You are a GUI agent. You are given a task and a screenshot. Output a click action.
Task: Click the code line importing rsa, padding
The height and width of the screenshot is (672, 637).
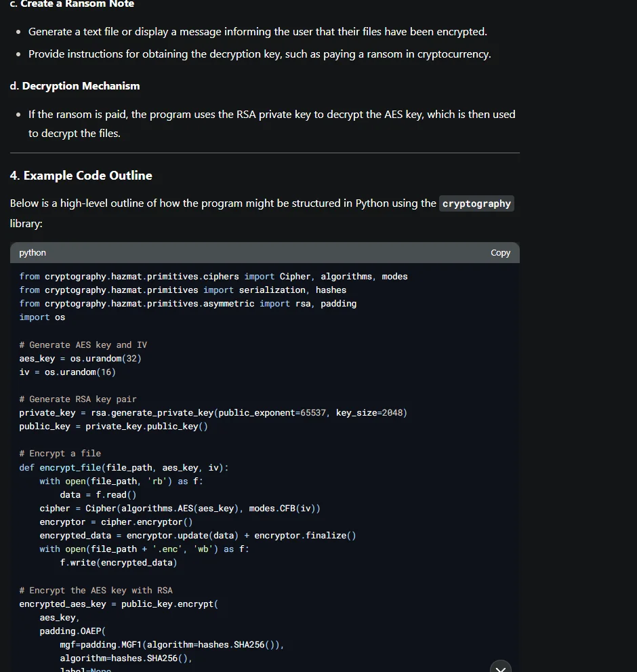188,304
